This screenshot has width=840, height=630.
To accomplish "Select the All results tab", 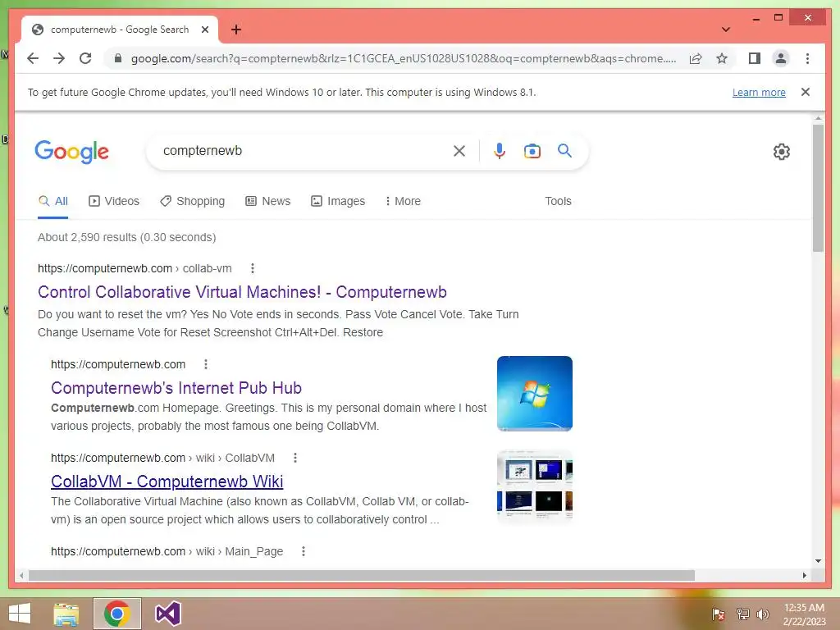I will tap(53, 202).
